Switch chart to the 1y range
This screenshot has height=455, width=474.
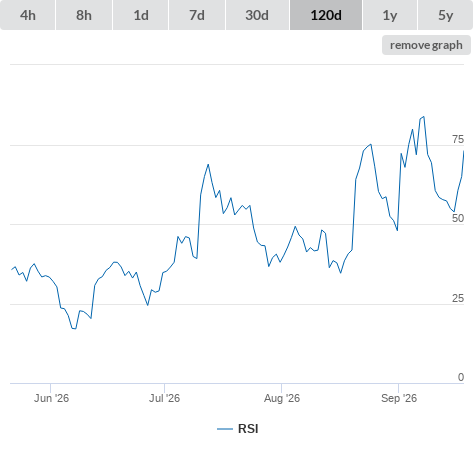[x=390, y=15]
